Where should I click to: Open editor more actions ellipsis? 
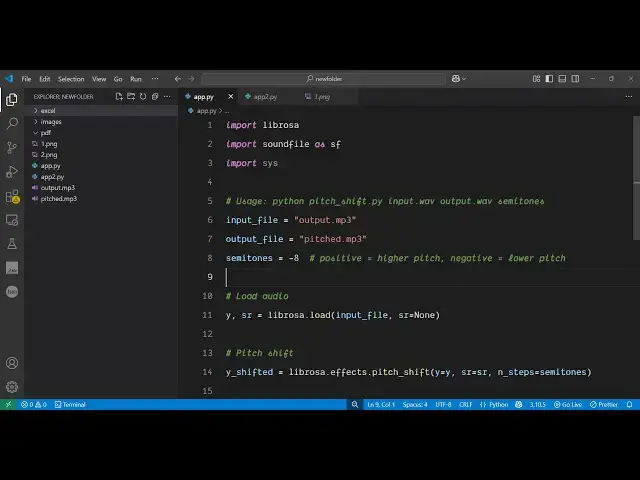pyautogui.click(x=629, y=96)
